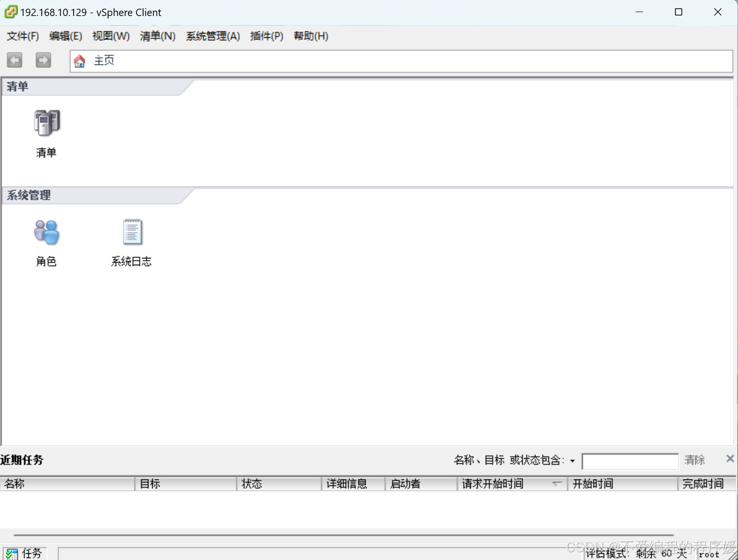This screenshot has height=560, width=738.
Task: Click the 清除 clear button
Action: pos(694,460)
